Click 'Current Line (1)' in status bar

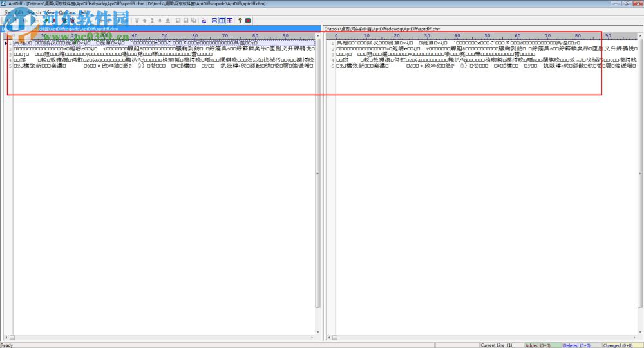pyautogui.click(x=496, y=345)
